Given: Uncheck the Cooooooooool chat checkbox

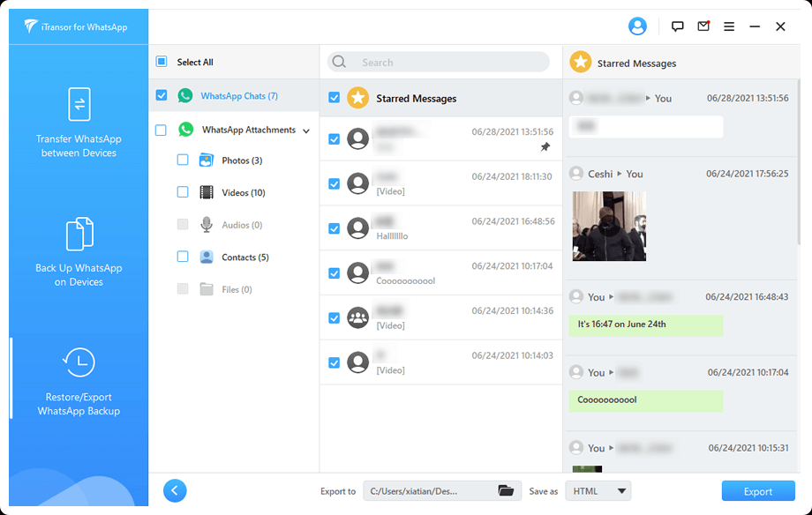Looking at the screenshot, I should [334, 272].
